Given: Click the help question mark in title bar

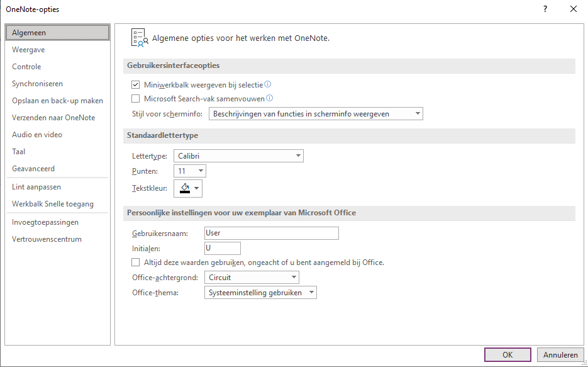Looking at the screenshot, I should tap(545, 9).
